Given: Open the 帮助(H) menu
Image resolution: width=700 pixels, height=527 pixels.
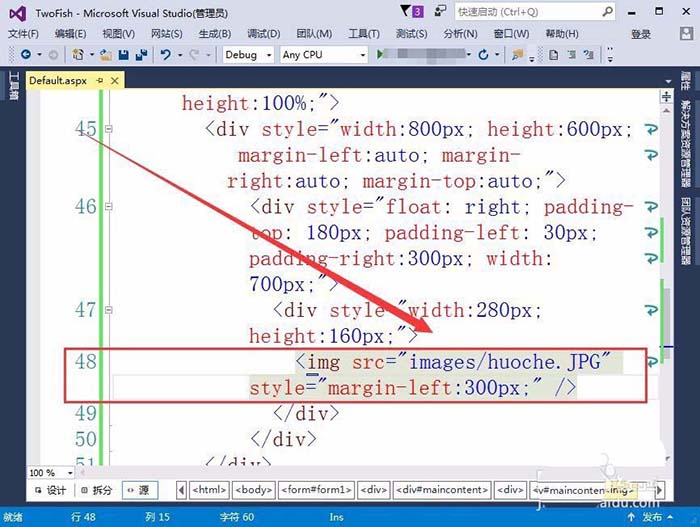Looking at the screenshot, I should 562,34.
